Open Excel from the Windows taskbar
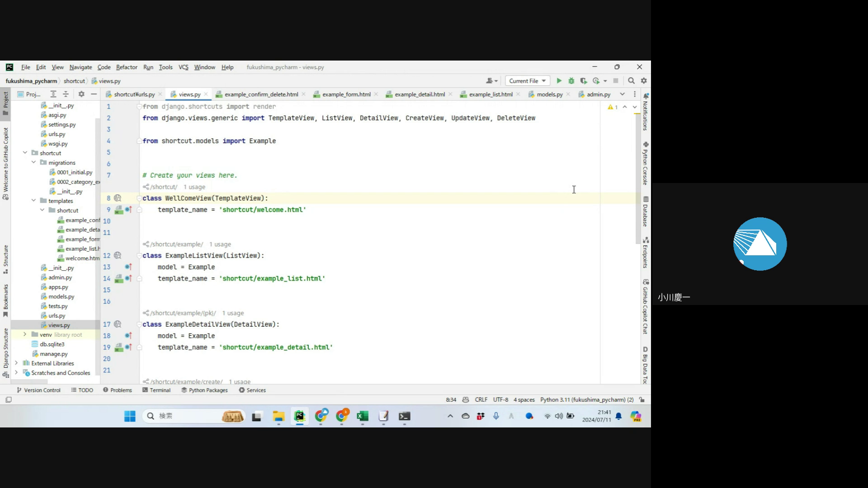 click(362, 416)
